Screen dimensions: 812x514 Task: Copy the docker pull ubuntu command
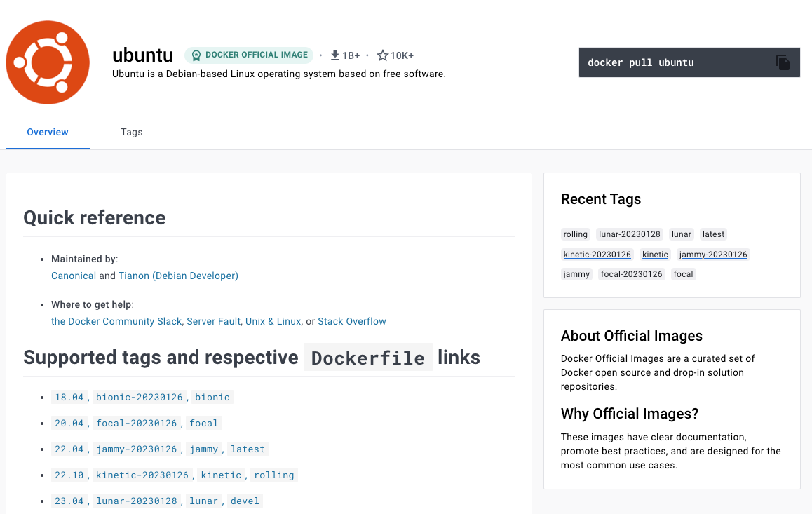[x=783, y=62]
